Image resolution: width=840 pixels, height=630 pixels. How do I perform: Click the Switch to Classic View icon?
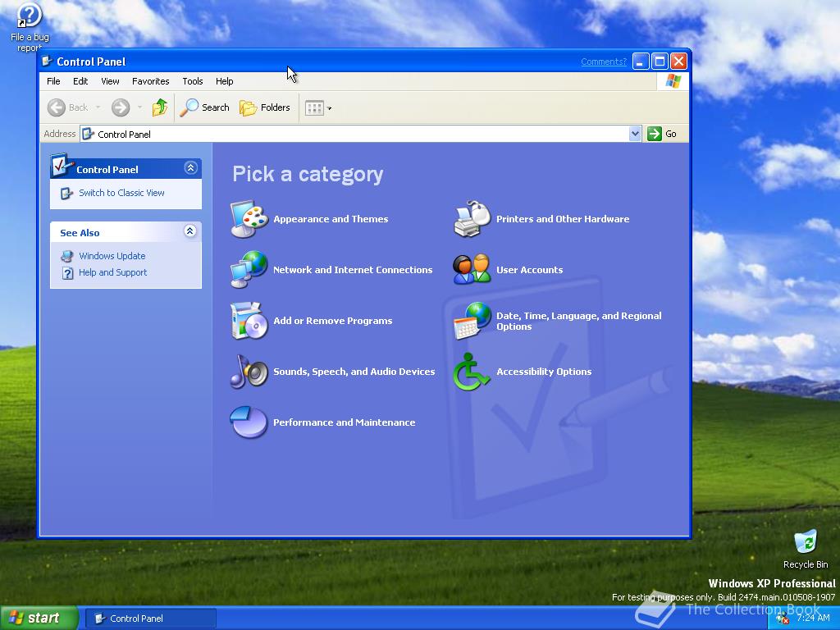pyautogui.click(x=67, y=193)
